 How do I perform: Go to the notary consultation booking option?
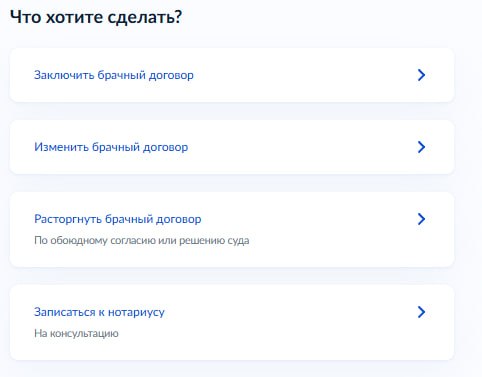(232, 322)
